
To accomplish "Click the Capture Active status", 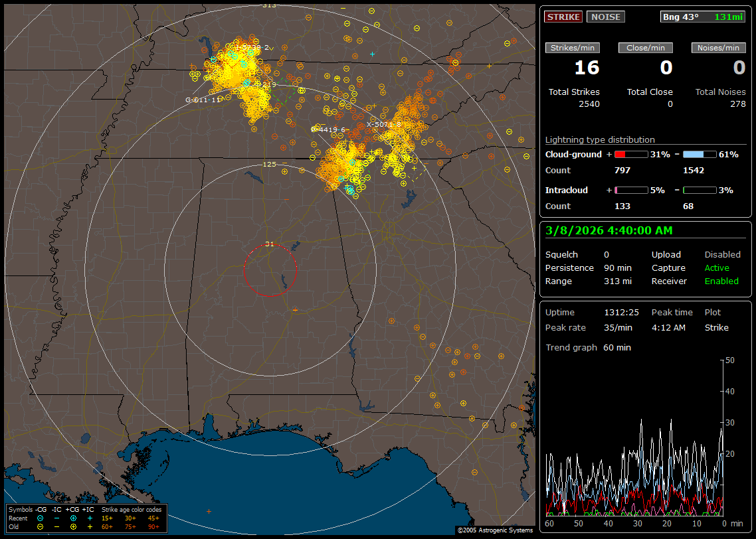I will (717, 268).
